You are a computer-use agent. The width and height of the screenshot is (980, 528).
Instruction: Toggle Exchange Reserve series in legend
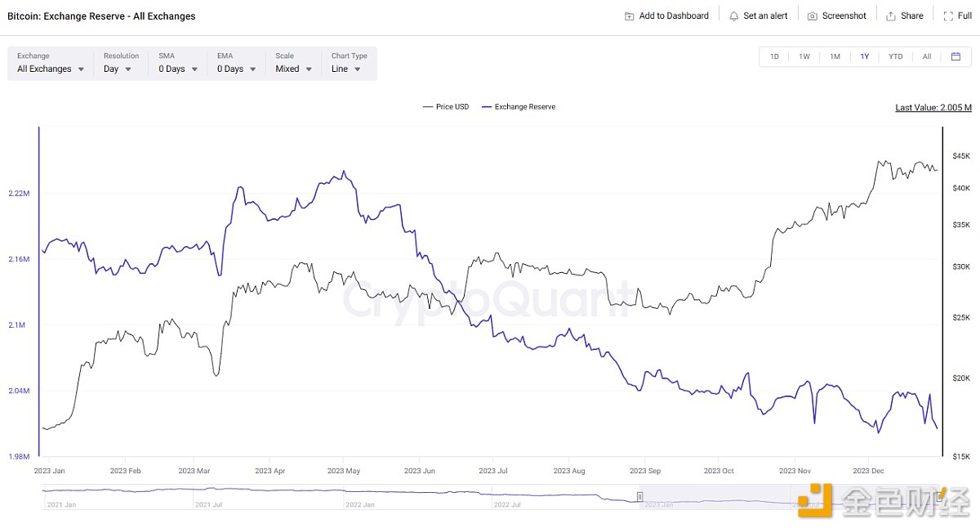tap(519, 107)
